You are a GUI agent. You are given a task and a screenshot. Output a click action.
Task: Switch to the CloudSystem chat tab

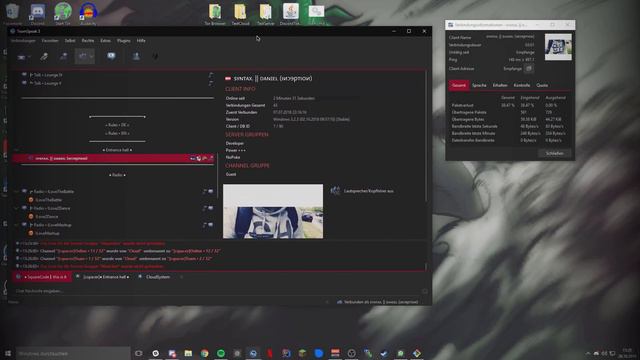[x=155, y=277]
